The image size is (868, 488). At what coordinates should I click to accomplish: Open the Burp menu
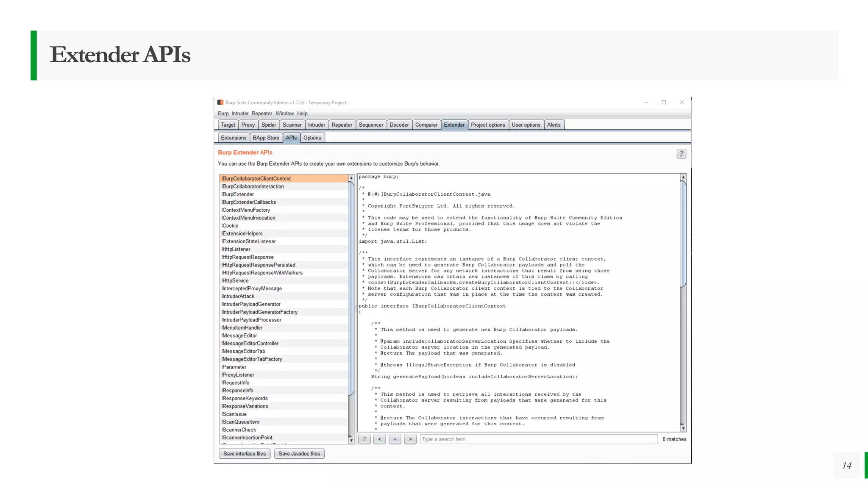(x=223, y=114)
